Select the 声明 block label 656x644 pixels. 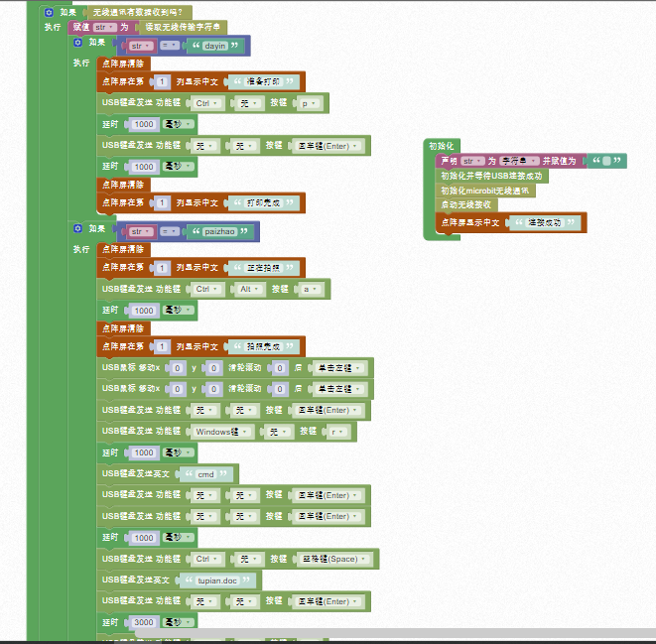[449, 161]
